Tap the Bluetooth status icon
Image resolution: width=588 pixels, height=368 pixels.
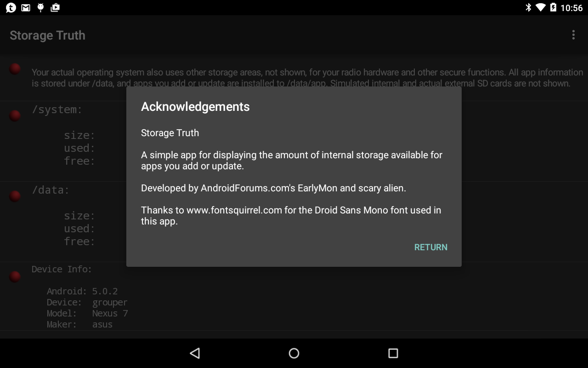click(528, 7)
